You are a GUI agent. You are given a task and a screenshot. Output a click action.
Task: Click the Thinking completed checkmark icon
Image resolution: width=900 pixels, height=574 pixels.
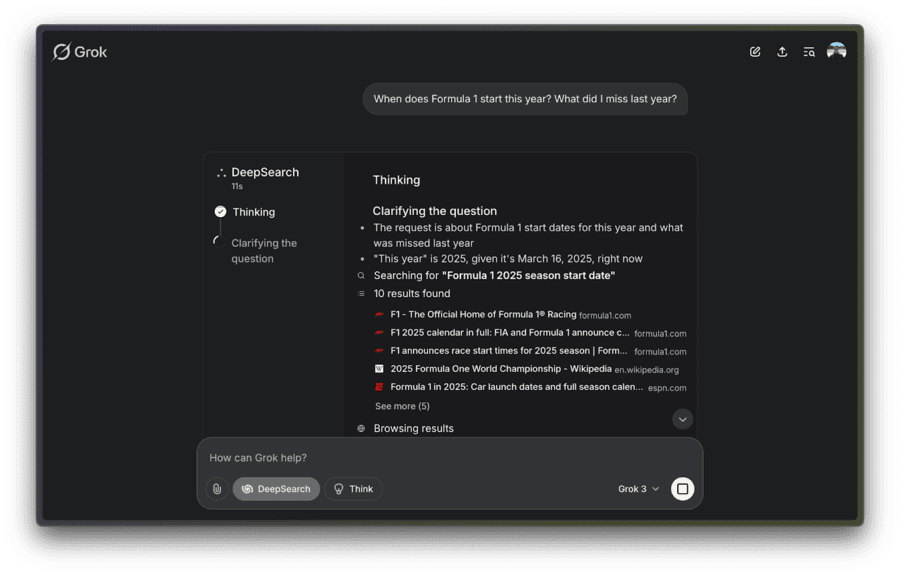(x=220, y=212)
